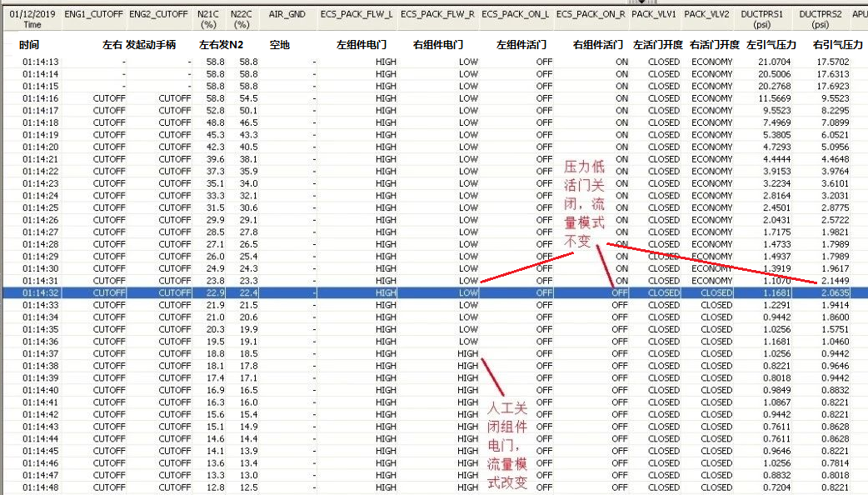Click the DUCTPRS1 value 11.5669
This screenshot has width=868, height=495.
(775, 98)
